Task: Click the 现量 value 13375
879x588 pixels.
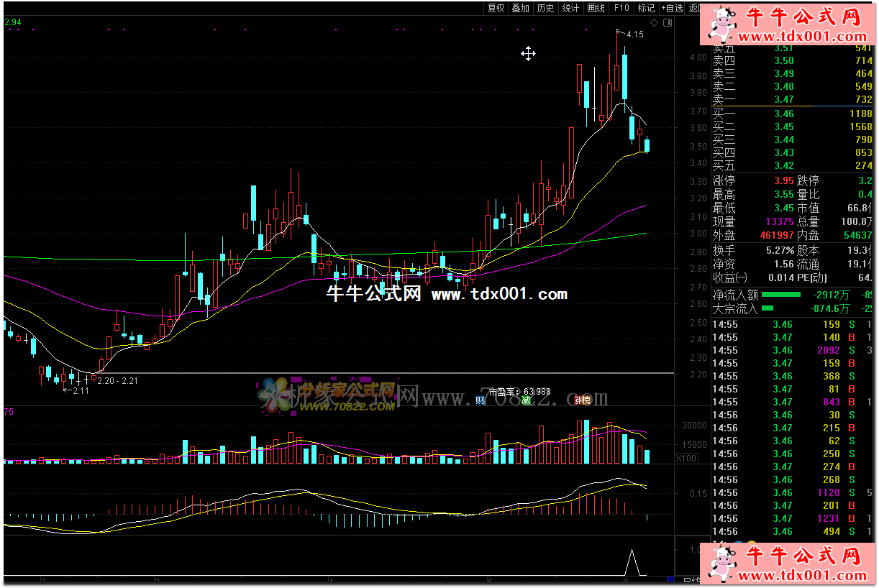Action: point(778,222)
